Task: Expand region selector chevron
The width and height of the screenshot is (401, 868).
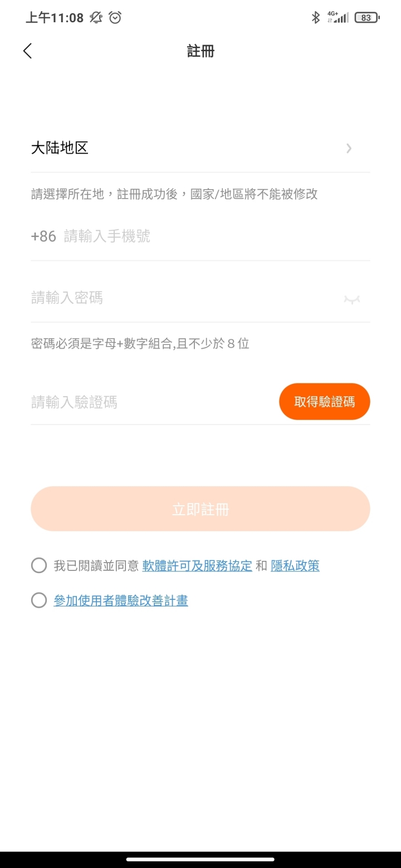Action: [349, 148]
